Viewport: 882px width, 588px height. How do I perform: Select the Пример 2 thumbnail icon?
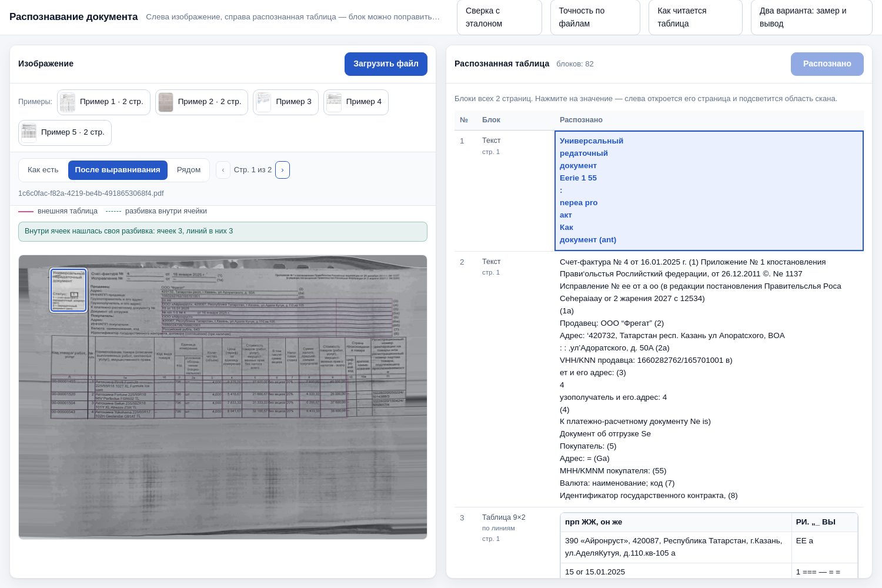click(x=166, y=102)
